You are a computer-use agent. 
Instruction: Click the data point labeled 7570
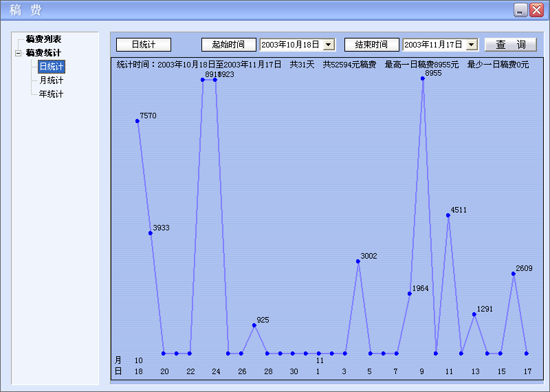point(137,121)
